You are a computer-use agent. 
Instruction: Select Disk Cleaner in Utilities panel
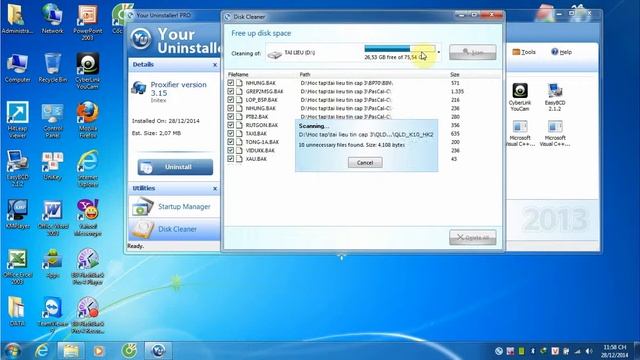(174, 229)
